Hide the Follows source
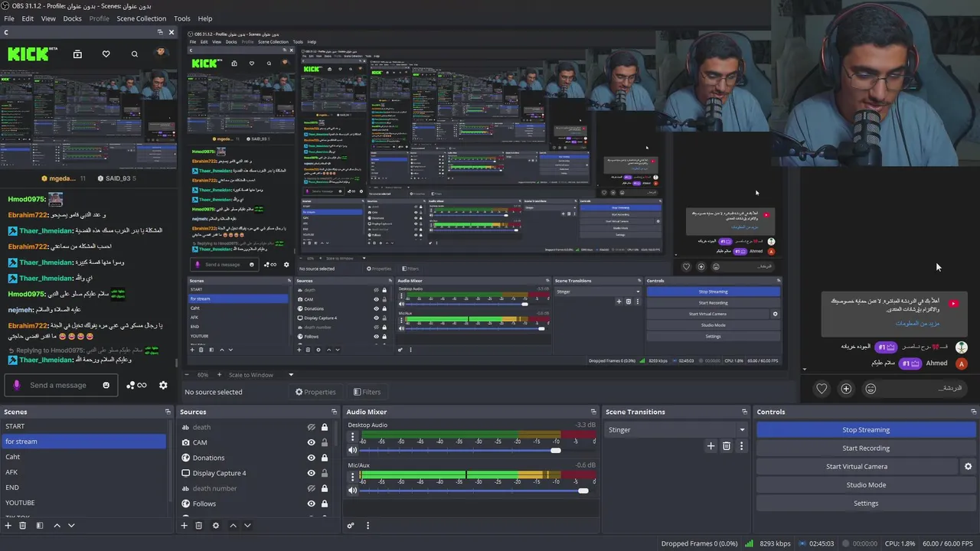 click(311, 504)
